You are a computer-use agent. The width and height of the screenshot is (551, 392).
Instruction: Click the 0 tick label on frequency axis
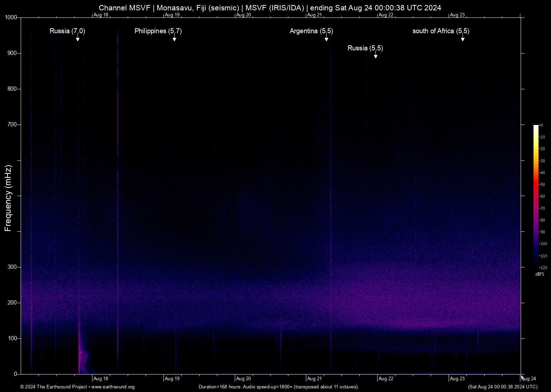click(15, 374)
